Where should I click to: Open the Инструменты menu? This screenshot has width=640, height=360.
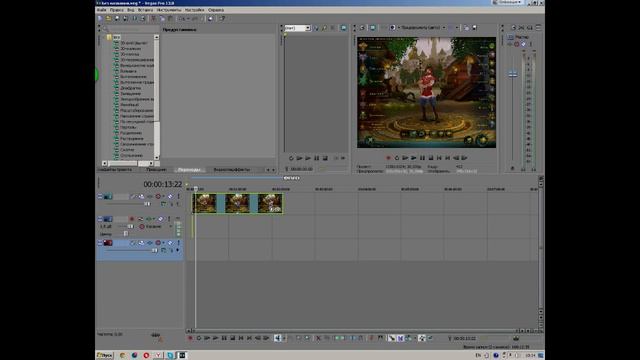point(169,10)
